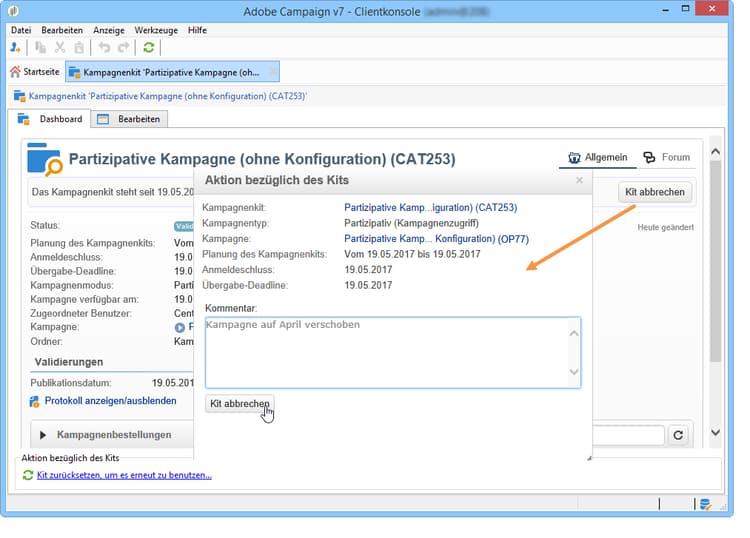This screenshot has width=750, height=538.
Task: Click Protokoll anzeigen/ausblenden link
Action: (x=110, y=401)
